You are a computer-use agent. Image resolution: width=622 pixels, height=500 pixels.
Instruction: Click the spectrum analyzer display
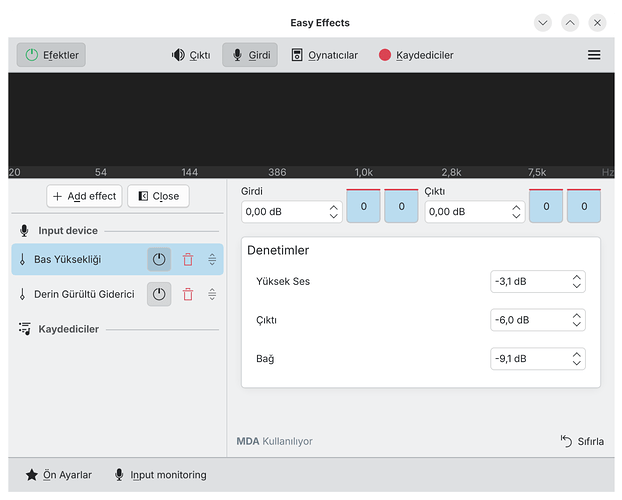tap(311, 120)
